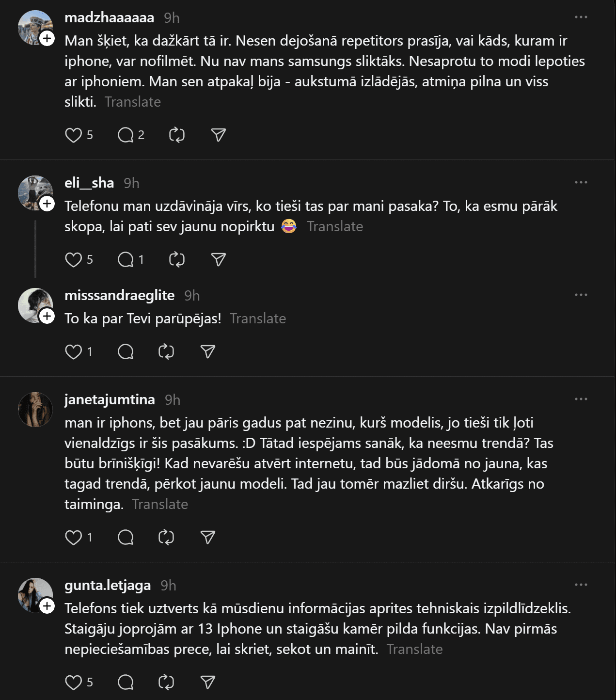Repost madzhaaaaaa's post
This screenshot has height=700, width=616.
point(177,135)
